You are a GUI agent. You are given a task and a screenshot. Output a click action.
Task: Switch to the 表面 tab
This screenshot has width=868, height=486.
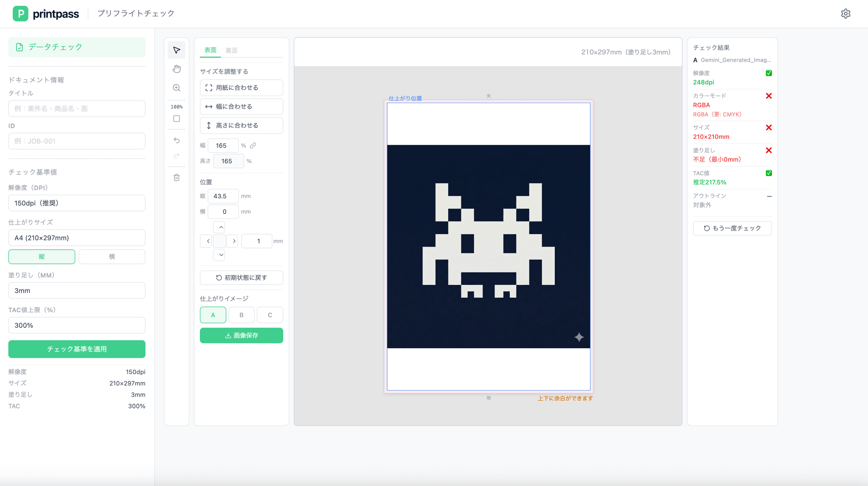click(x=210, y=50)
